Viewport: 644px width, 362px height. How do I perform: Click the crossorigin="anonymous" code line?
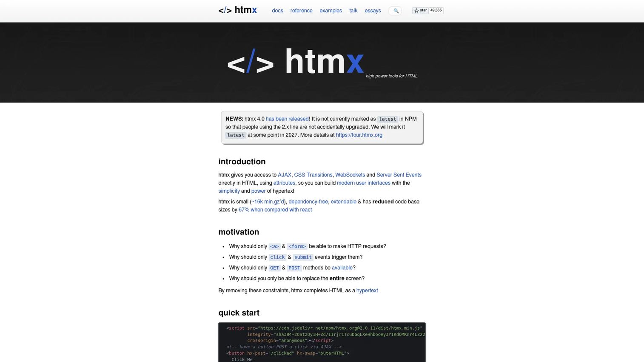(x=291, y=340)
